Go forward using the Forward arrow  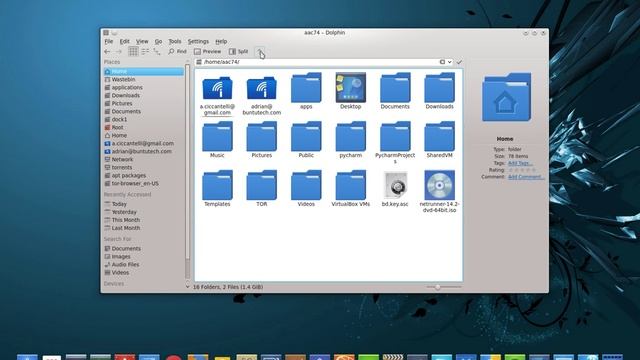click(119, 52)
